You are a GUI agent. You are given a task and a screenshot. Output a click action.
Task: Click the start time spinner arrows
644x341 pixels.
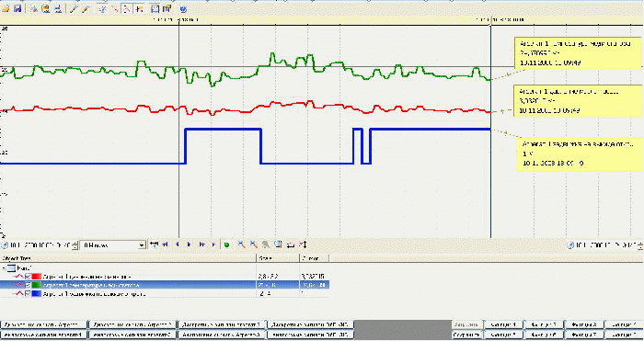[75, 245]
